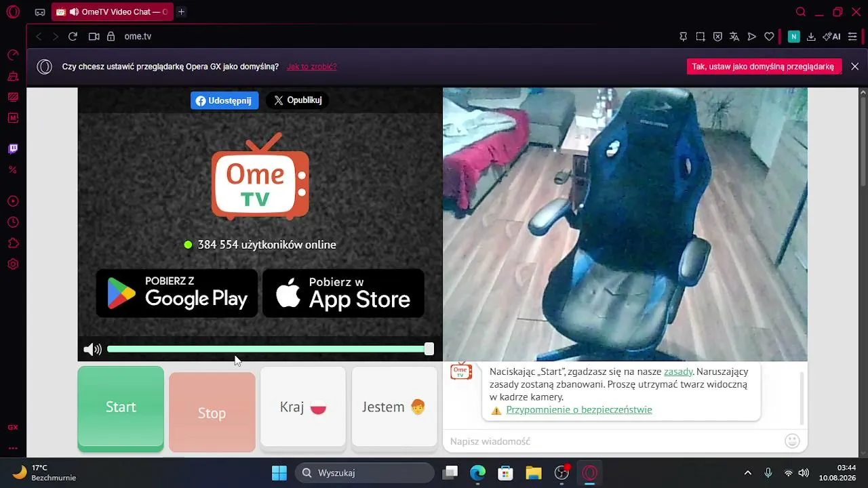
Task: Open the Windows Start menu
Action: tap(279, 473)
